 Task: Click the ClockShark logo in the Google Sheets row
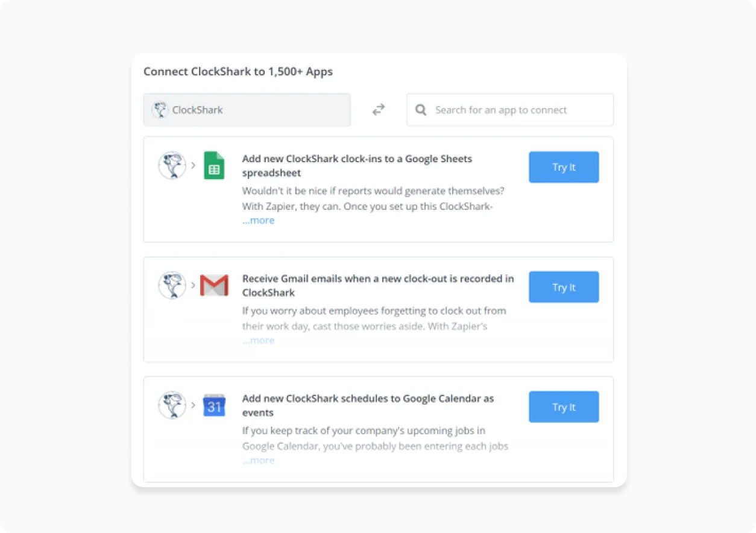coord(172,165)
